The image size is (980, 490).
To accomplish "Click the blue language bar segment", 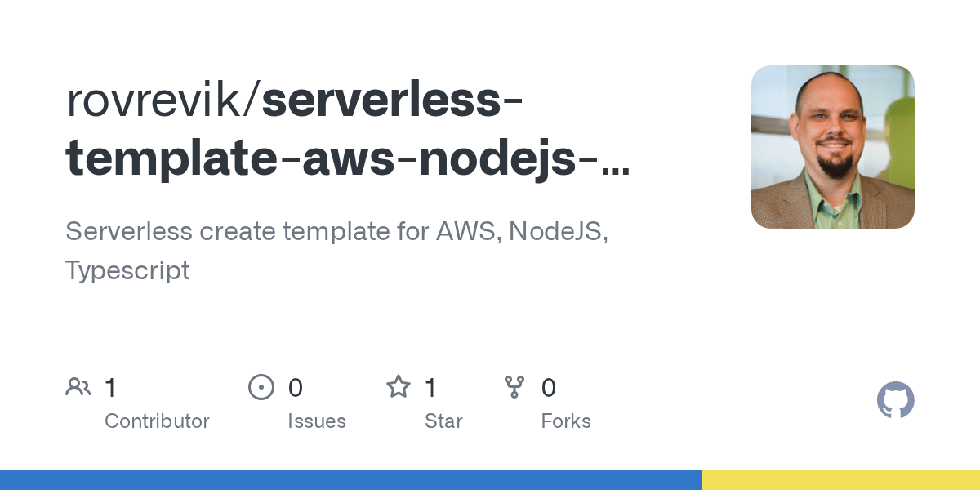I will [x=351, y=480].
